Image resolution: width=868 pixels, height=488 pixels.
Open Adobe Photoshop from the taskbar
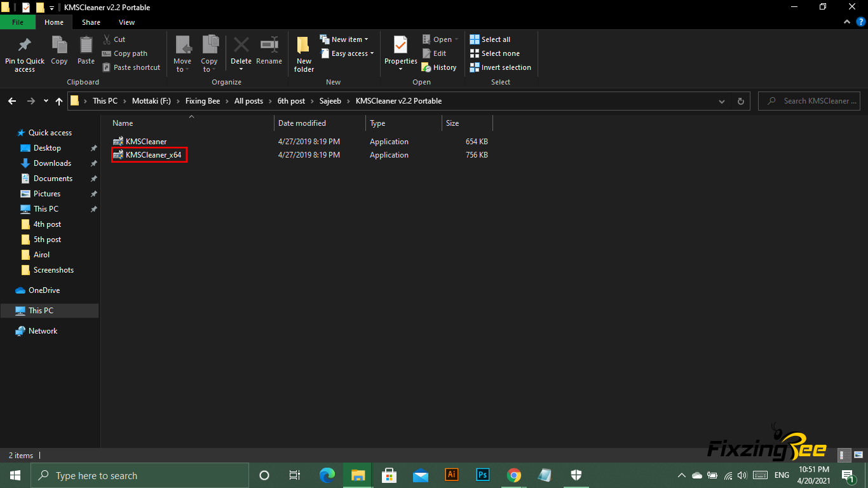tap(482, 475)
